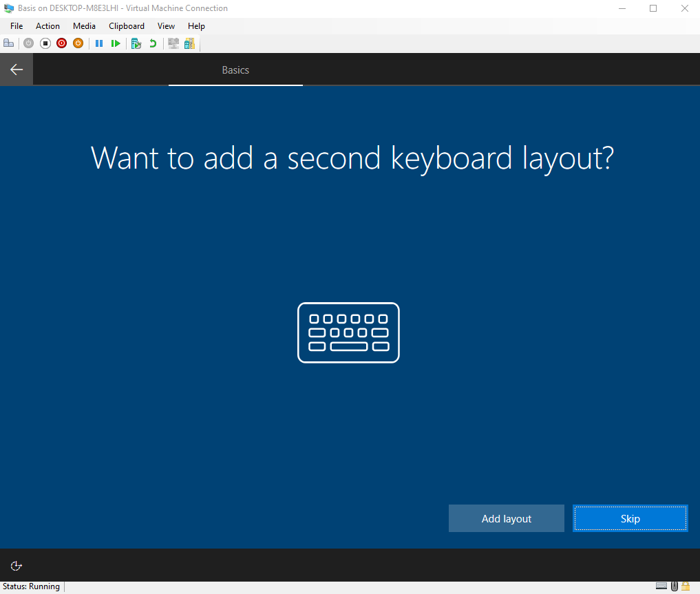Click the 'Status: Running' text
This screenshot has width=700, height=594.
coord(31,586)
